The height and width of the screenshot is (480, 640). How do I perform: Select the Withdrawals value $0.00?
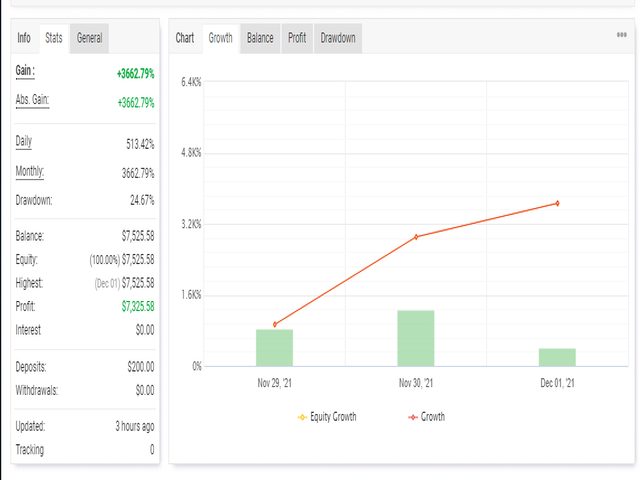[145, 390]
